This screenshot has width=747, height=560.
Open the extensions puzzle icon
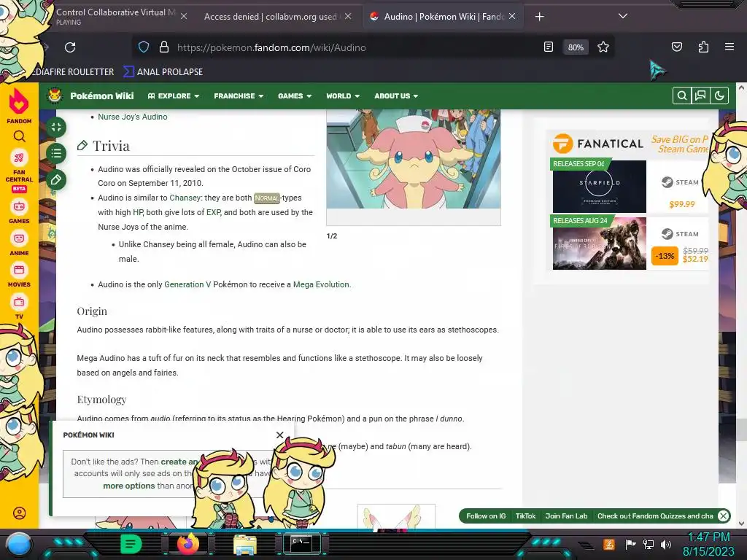pyautogui.click(x=703, y=47)
